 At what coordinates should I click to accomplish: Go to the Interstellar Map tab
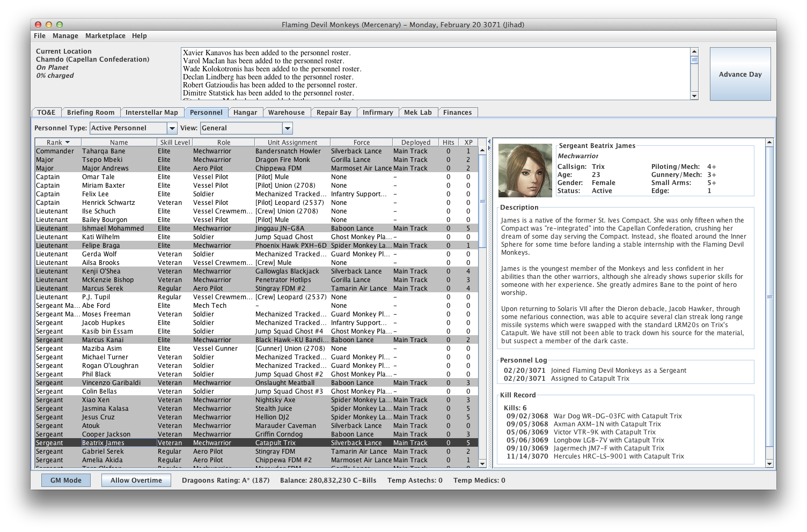tap(151, 113)
